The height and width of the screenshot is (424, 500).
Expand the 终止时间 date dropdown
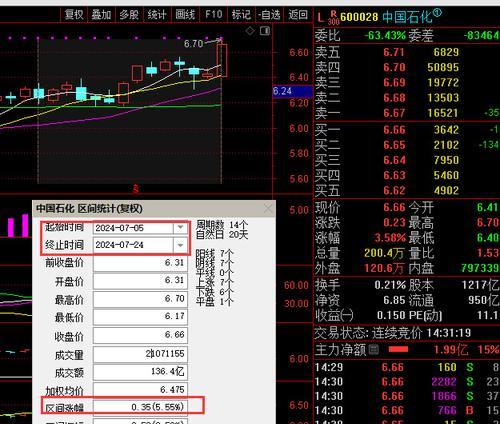point(180,245)
